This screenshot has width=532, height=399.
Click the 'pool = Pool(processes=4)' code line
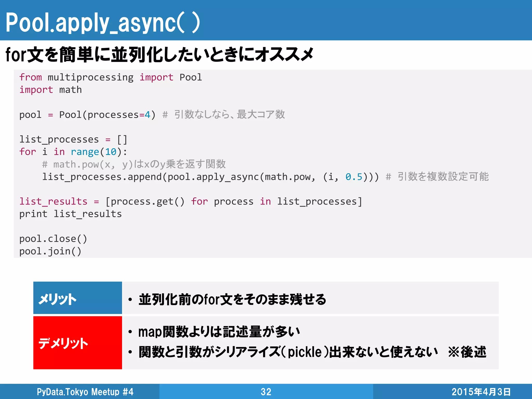(87, 115)
